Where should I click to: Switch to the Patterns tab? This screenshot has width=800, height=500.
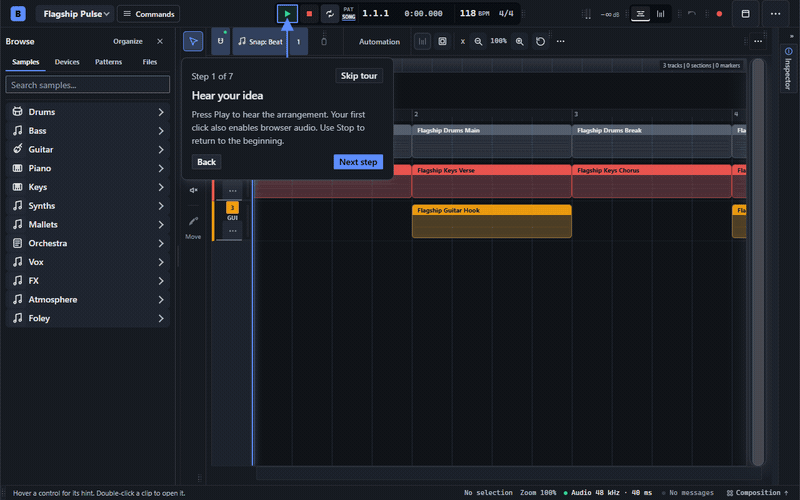[x=108, y=62]
